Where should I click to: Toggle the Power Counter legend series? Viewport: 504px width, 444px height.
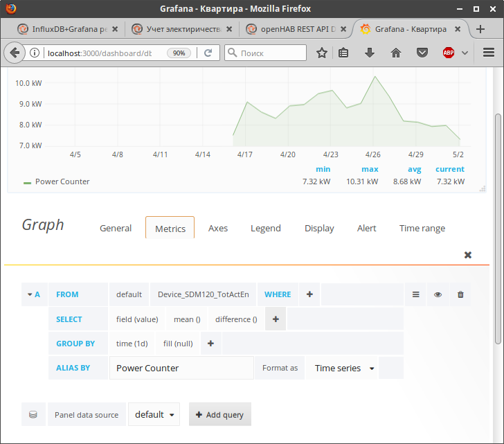pyautogui.click(x=62, y=181)
